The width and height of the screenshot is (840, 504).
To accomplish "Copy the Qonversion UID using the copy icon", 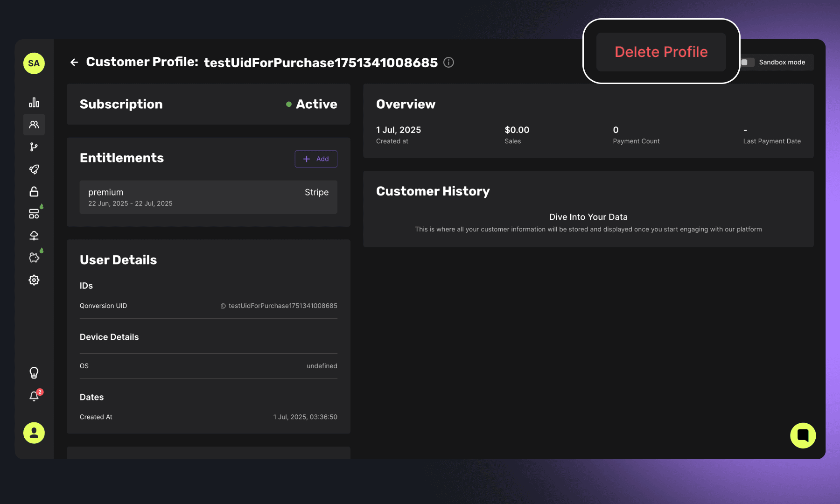I will [x=223, y=306].
